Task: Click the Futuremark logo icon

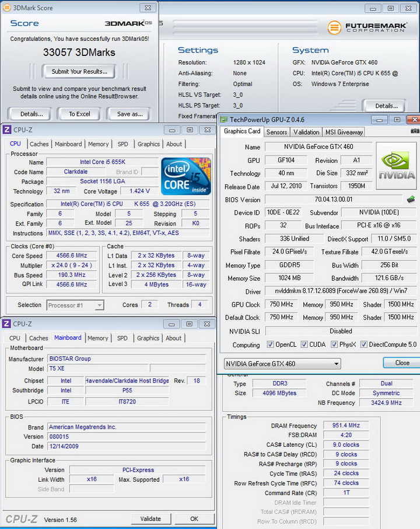Action: click(334, 27)
